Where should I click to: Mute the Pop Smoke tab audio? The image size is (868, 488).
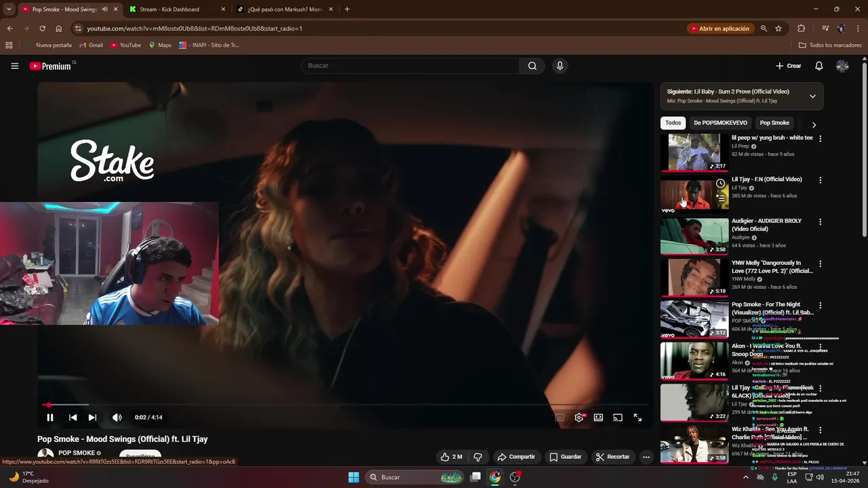point(104,9)
